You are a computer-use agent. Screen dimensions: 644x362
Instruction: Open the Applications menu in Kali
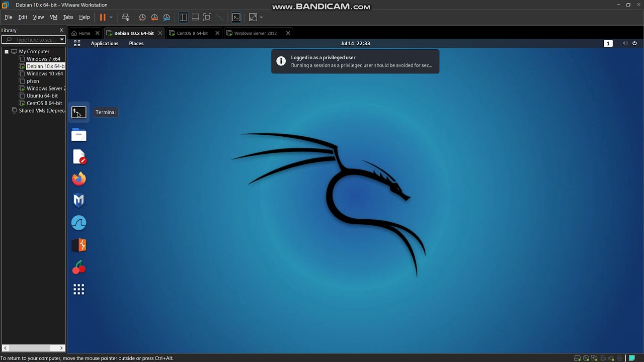(x=105, y=43)
